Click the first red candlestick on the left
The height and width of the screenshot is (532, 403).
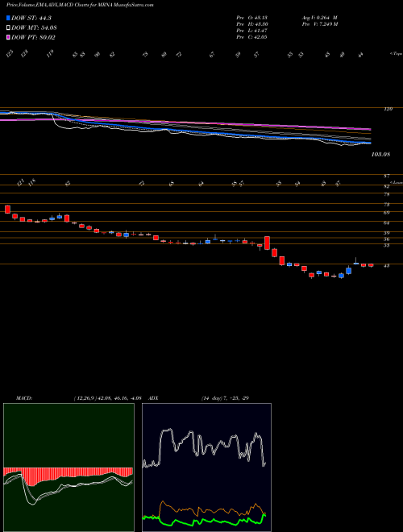(x=7, y=209)
